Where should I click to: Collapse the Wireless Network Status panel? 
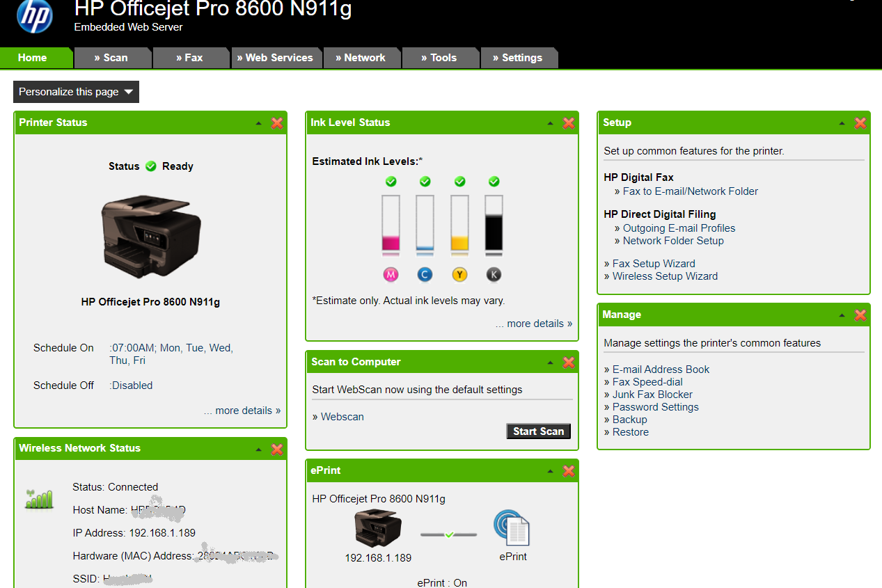[x=259, y=449]
